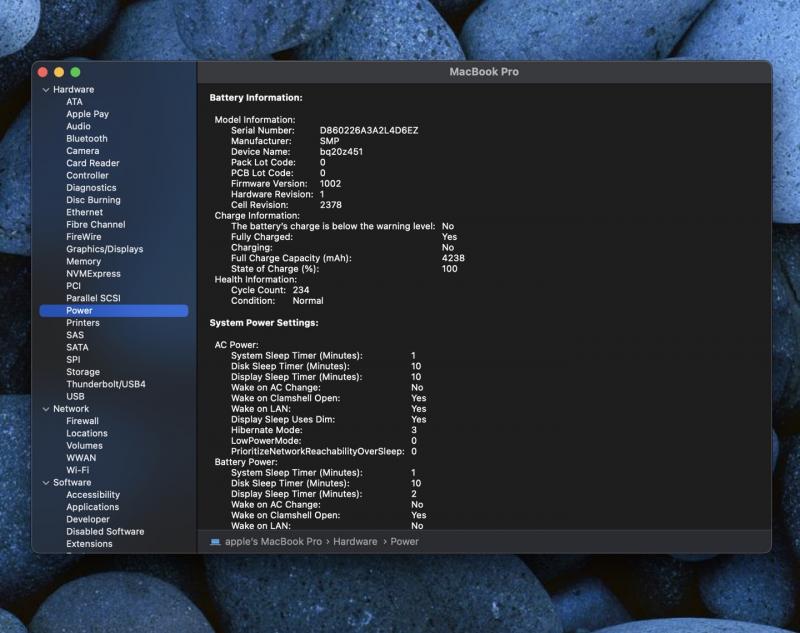Click the Condition value Normal
The image size is (800, 633).
click(x=308, y=301)
